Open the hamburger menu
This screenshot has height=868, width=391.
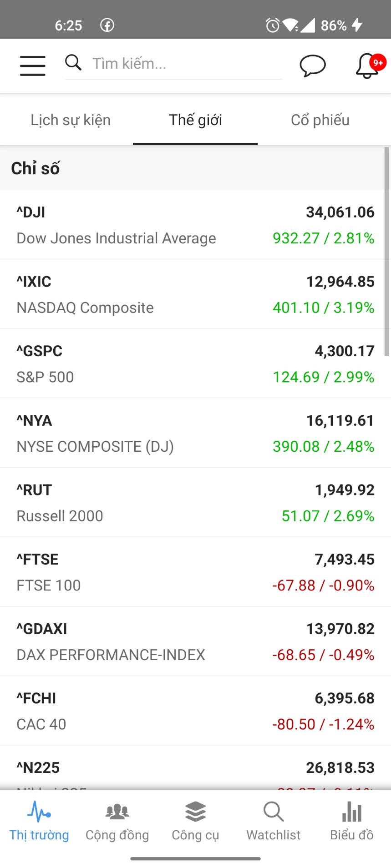(x=32, y=66)
